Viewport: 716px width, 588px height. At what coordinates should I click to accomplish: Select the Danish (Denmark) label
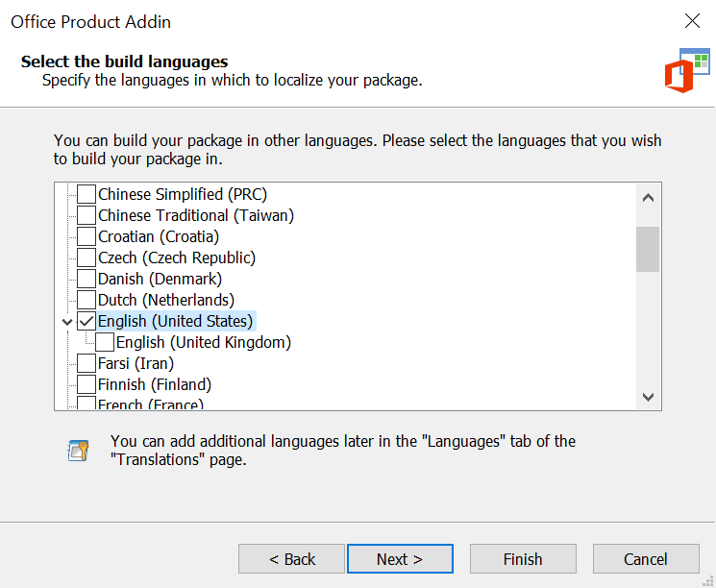pos(160,279)
